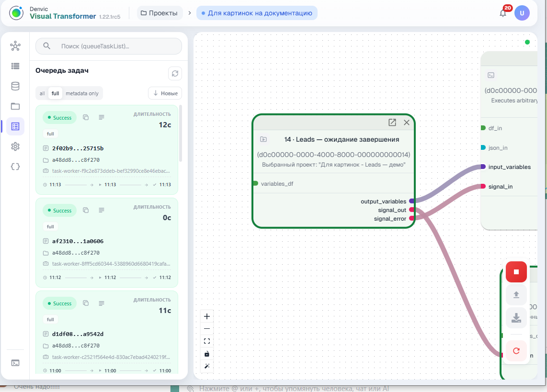Open the terminal console icon in the sidebar
The image size is (547, 392).
[15, 363]
